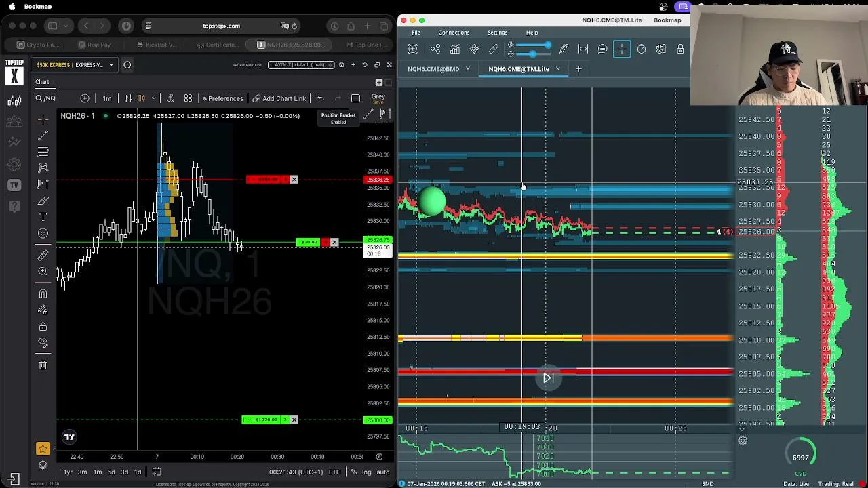Toggle hide-all-drawings eye icon
Viewport: 868px width, 488px height.
pos(43,342)
